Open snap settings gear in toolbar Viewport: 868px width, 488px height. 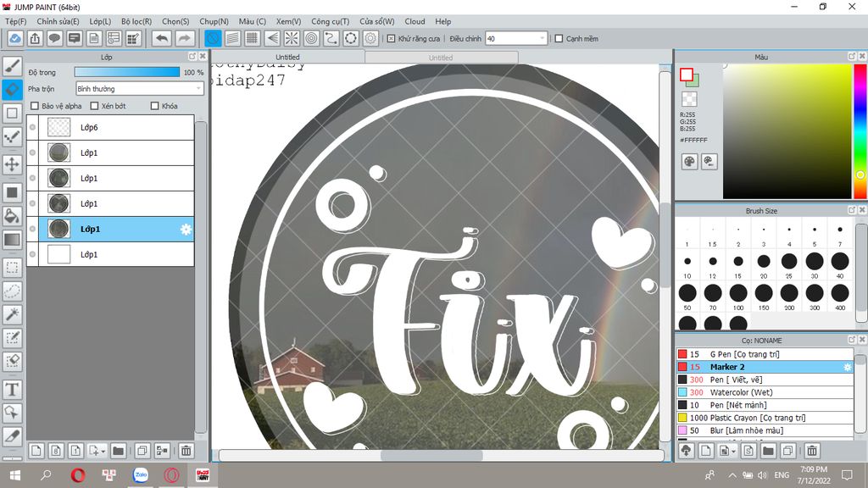tap(370, 39)
